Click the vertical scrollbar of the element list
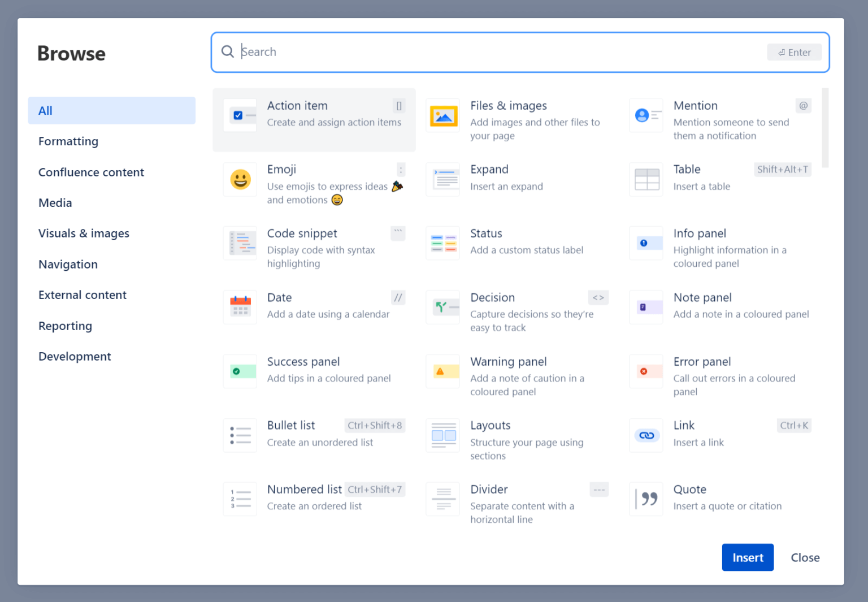The height and width of the screenshot is (602, 868). (825, 128)
